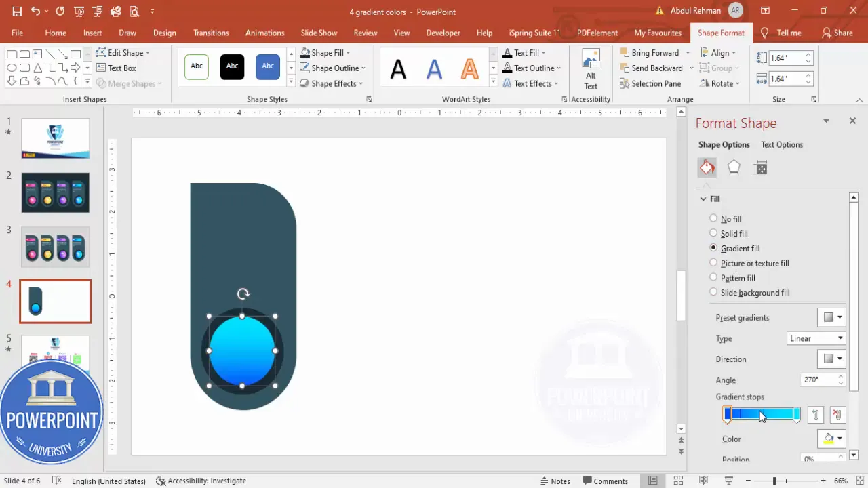Viewport: 868px width, 488px height.
Task: Open the Animations ribbon tab
Action: (264, 33)
